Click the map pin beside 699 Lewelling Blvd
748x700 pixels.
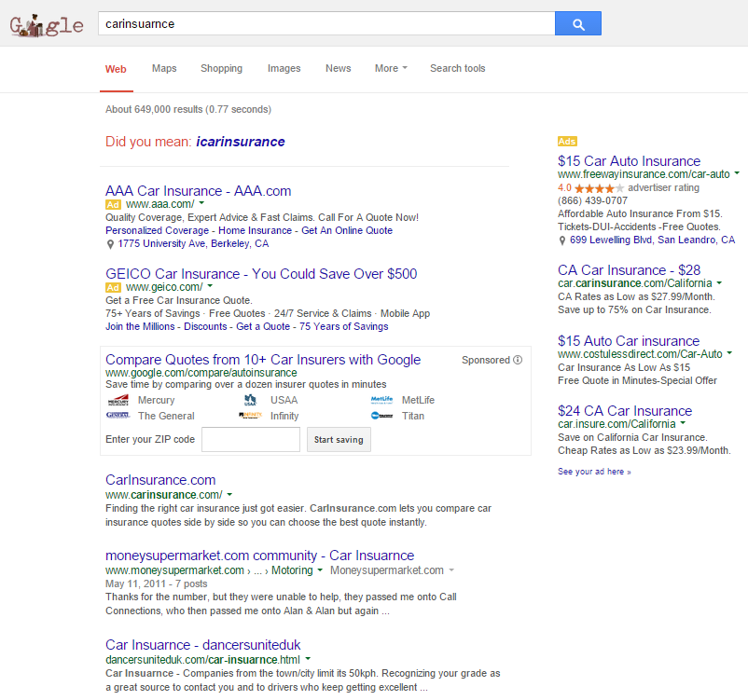point(562,240)
